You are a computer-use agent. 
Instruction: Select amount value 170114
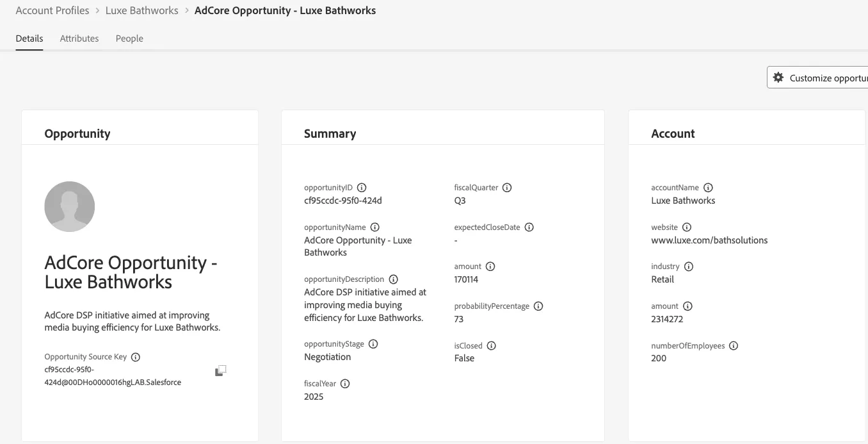[x=466, y=279]
